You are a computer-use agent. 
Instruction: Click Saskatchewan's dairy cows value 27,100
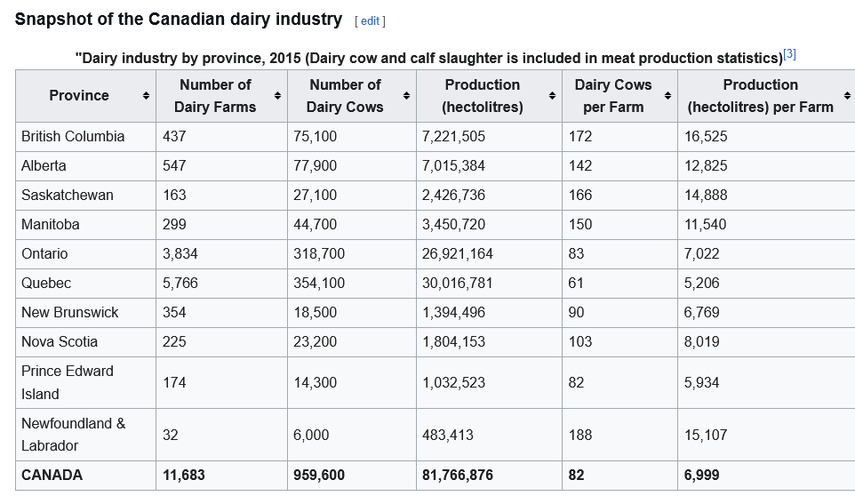point(315,195)
